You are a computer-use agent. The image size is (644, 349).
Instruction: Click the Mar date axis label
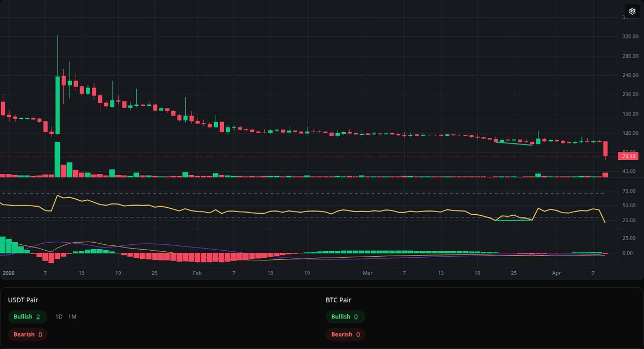tap(367, 273)
